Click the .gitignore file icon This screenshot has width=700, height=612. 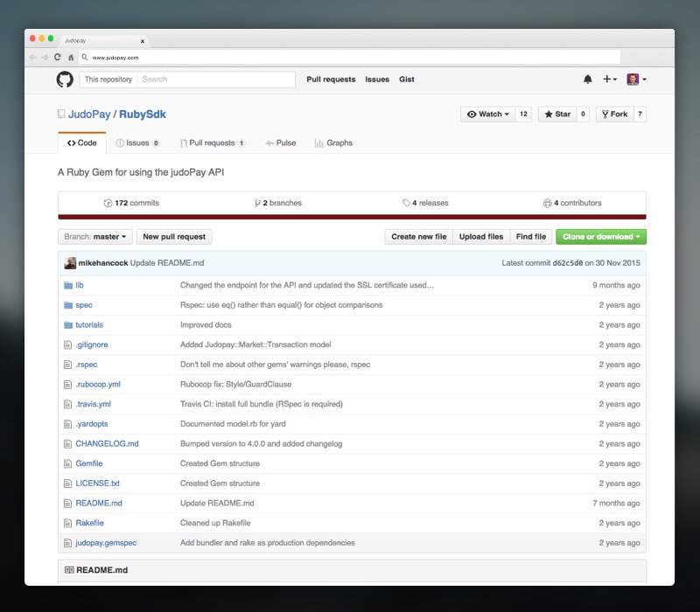[68, 344]
